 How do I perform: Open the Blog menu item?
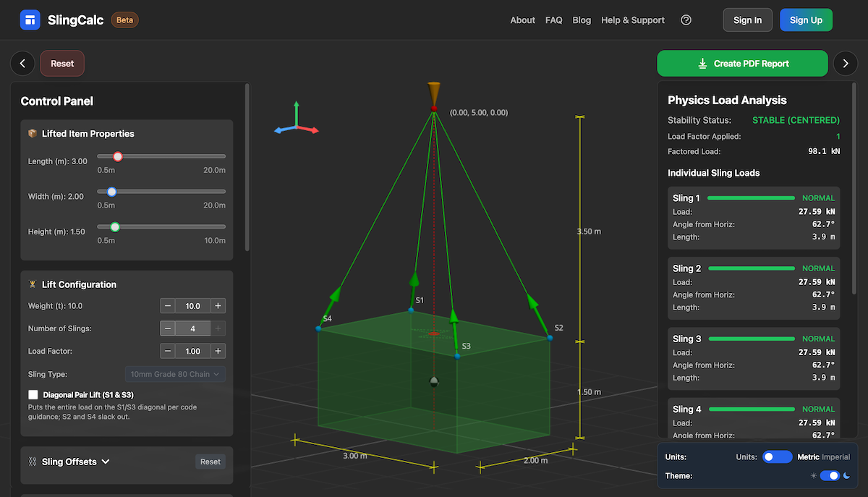pyautogui.click(x=582, y=20)
